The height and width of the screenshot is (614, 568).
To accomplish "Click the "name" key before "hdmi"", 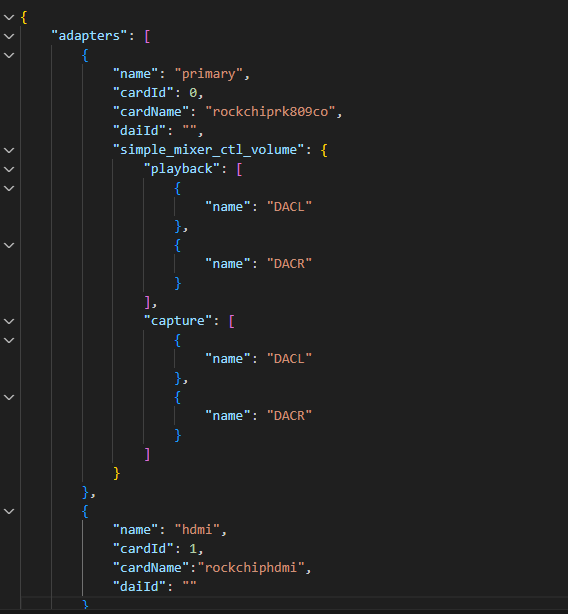I will pos(135,529).
